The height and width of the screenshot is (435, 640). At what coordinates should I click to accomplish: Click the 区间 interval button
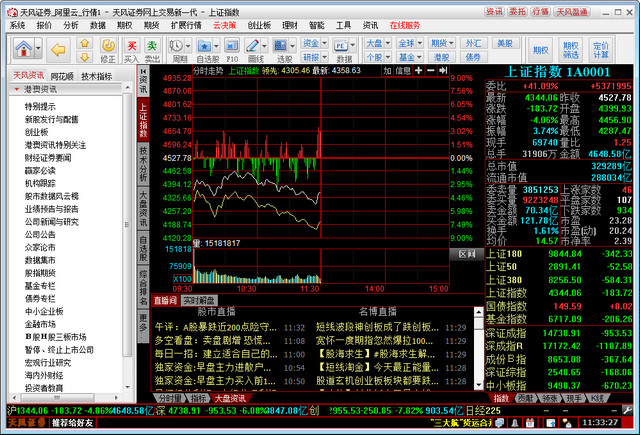[x=467, y=254]
